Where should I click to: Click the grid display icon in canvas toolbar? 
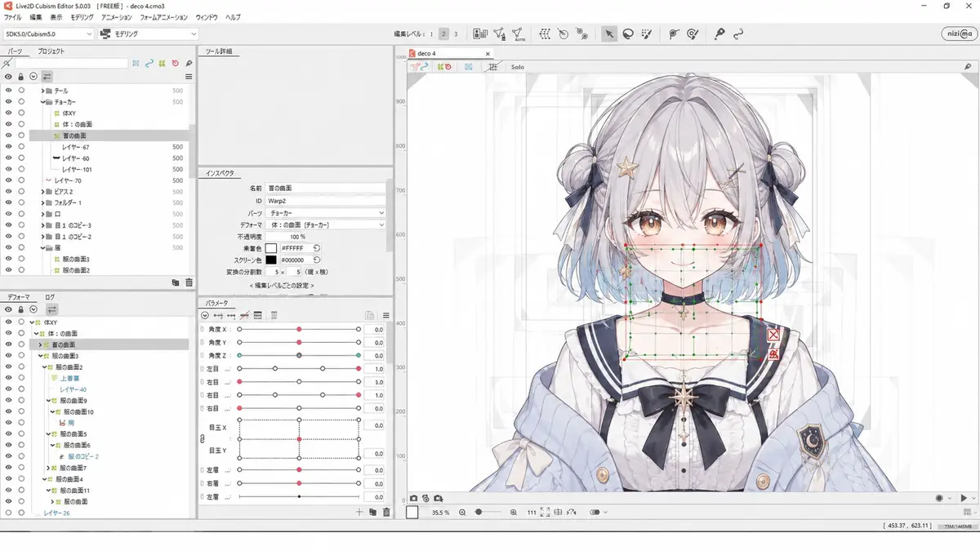tap(492, 67)
